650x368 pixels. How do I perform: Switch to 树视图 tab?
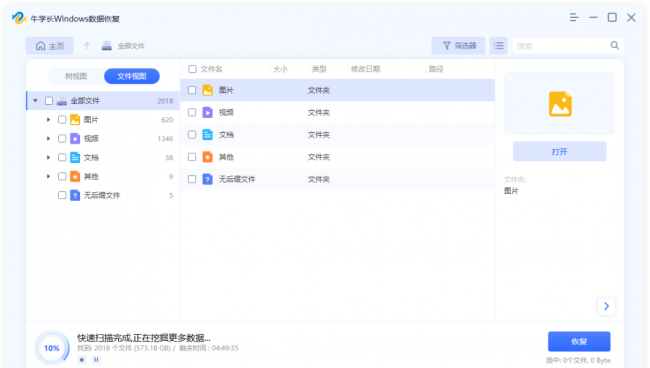pyautogui.click(x=76, y=76)
